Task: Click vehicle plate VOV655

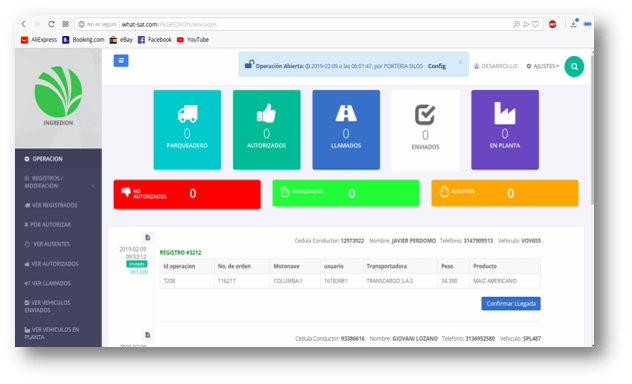Action: 531,241
